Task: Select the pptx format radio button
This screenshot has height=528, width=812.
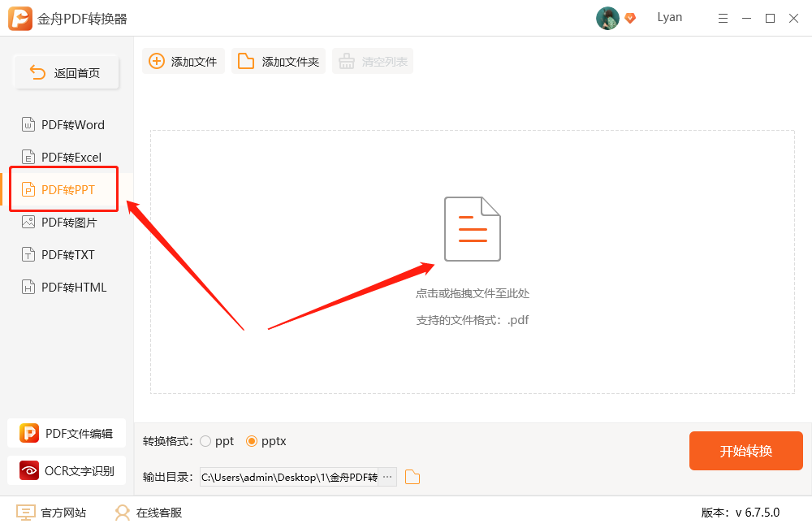Action: coord(252,441)
